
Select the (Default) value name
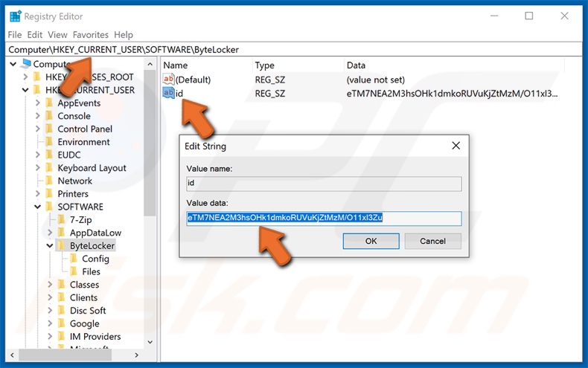pyautogui.click(x=193, y=80)
